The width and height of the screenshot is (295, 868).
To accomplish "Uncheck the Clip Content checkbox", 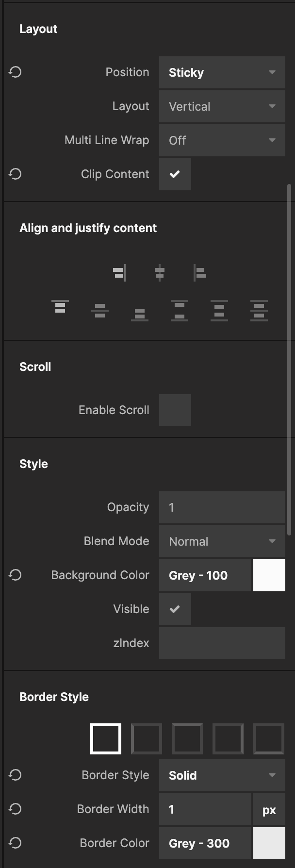I will [175, 174].
